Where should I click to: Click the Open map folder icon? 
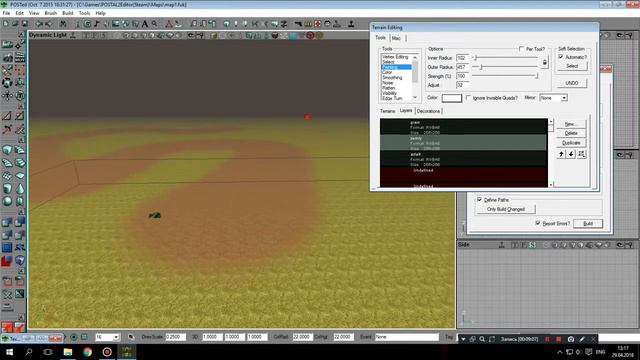(x=15, y=24)
